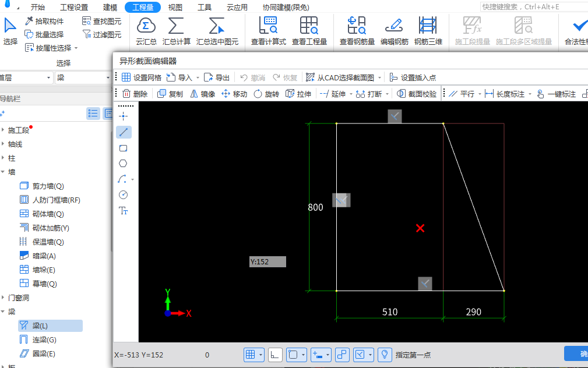Select 剪力墙(Q) in navigation tree
Viewport: 588px width, 368px height.
pos(48,186)
